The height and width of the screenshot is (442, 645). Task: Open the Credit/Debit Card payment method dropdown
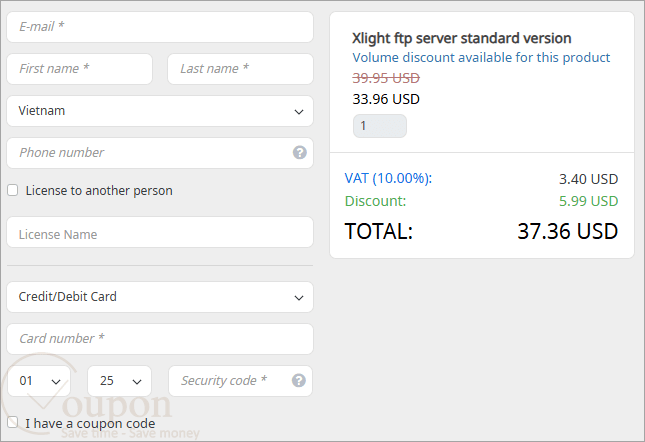[160, 297]
